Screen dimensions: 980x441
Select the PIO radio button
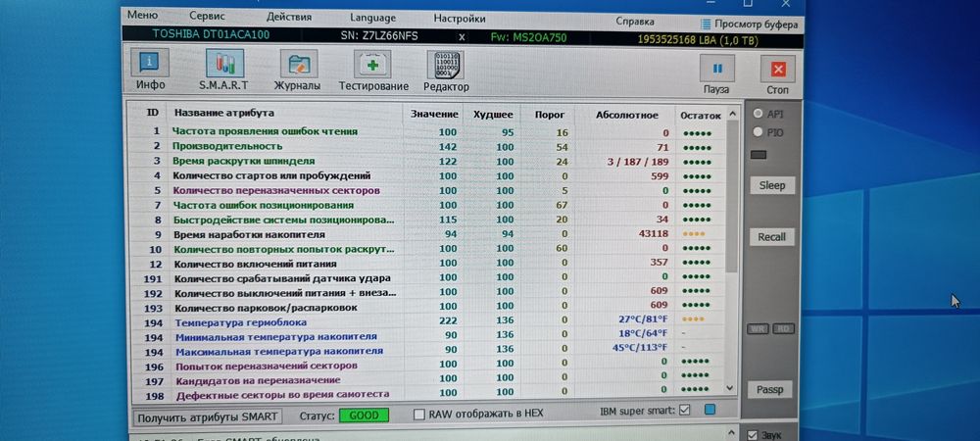pyautogui.click(x=759, y=131)
